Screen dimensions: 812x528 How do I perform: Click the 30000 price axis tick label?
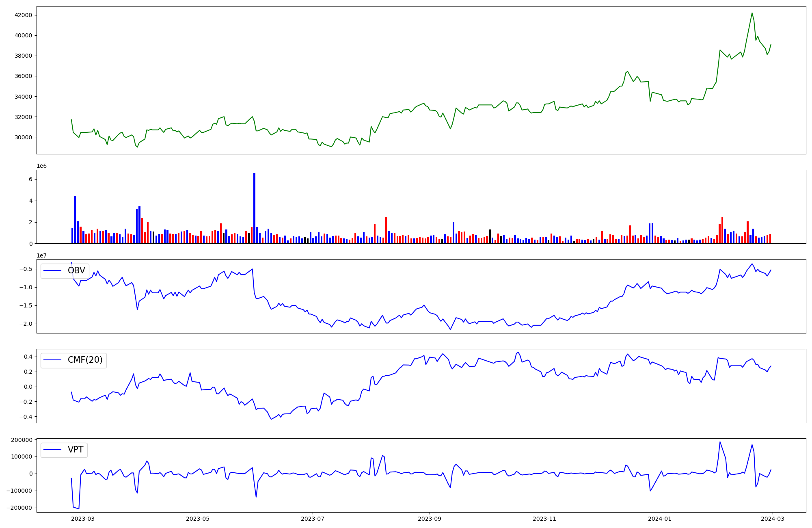coord(23,137)
